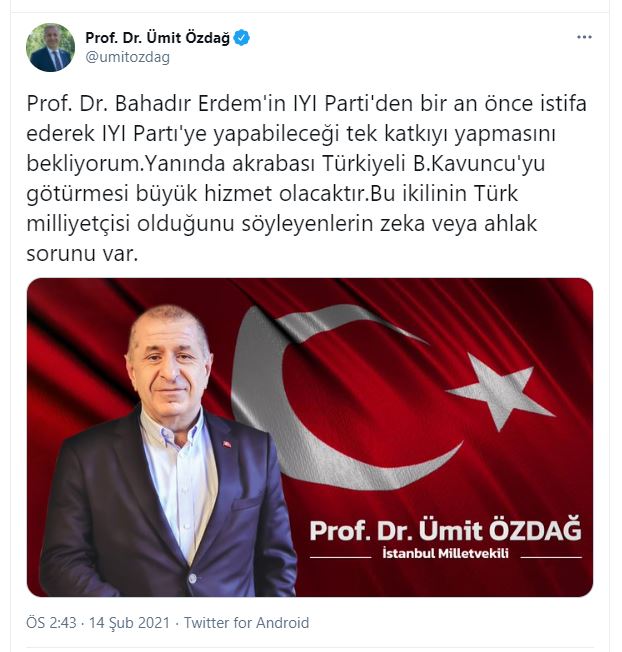This screenshot has width=622, height=652.
Task: Click the flag pin on the suit lapel
Action: (x=227, y=444)
